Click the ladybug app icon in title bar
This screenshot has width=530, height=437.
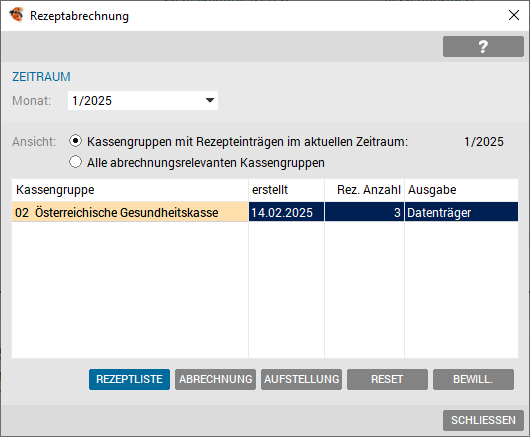coord(16,15)
